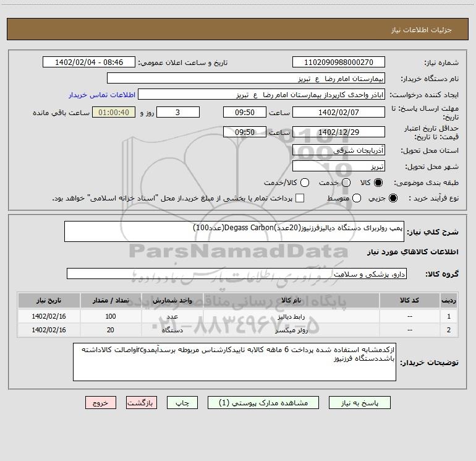This screenshot has width=476, height=461.
Task: Click مشاهده مدارک پیوستی (1) button
Action: tap(263, 403)
